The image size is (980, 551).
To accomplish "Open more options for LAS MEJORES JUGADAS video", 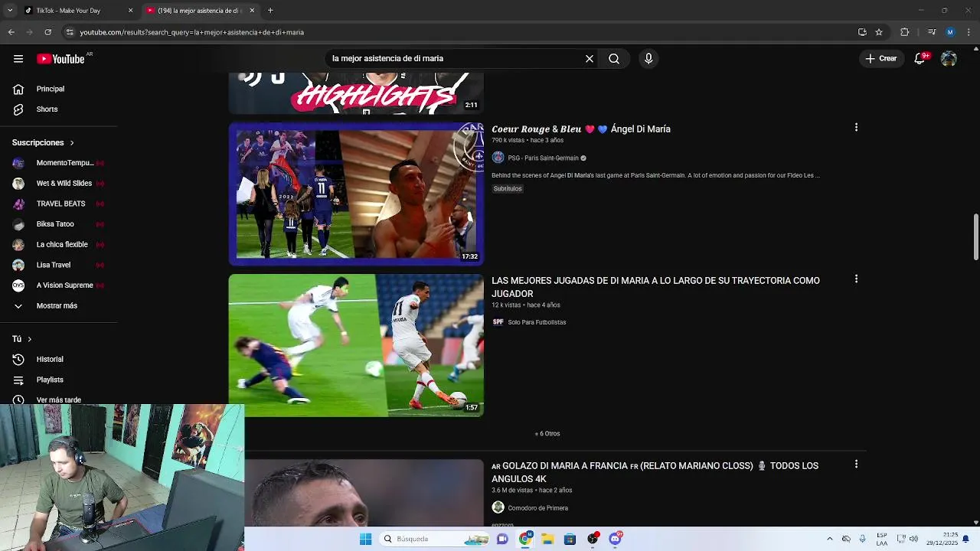I will coord(856,279).
